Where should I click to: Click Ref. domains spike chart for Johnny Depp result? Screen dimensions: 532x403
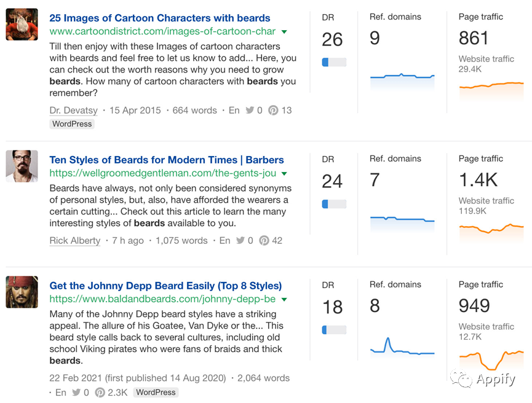(x=402, y=347)
